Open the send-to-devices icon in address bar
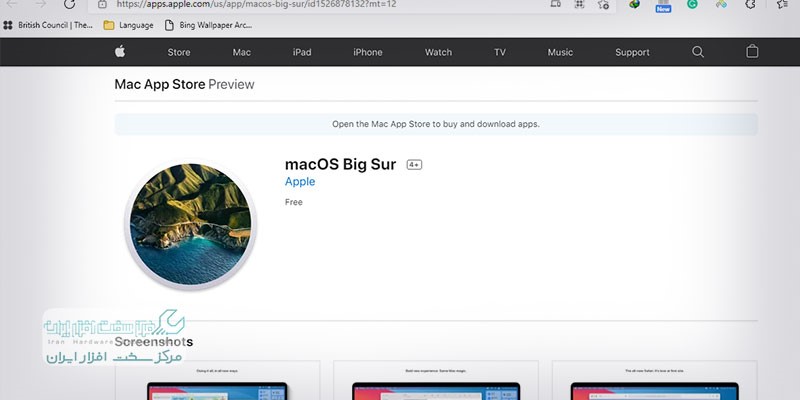Viewport: 800px width, 400px height. [x=556, y=4]
